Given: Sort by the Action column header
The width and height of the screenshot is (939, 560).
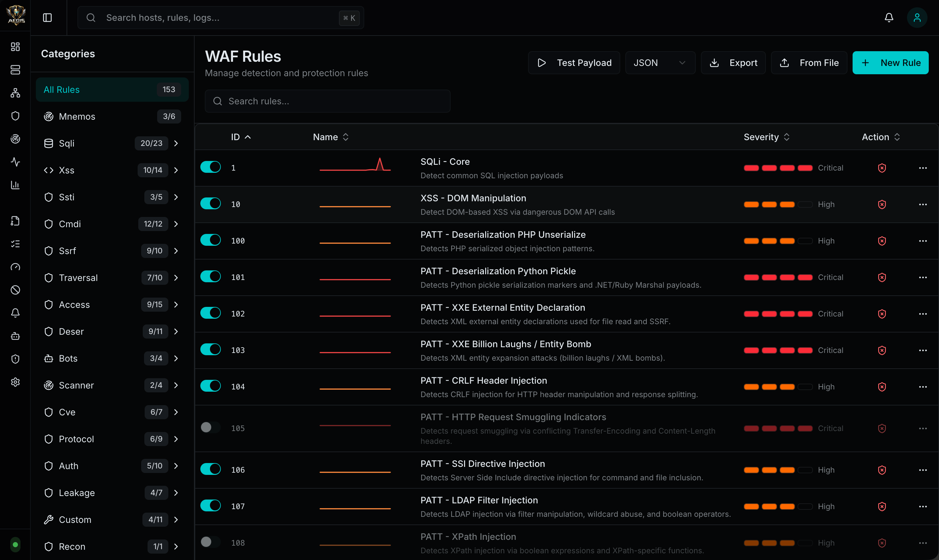Looking at the screenshot, I should [x=881, y=137].
